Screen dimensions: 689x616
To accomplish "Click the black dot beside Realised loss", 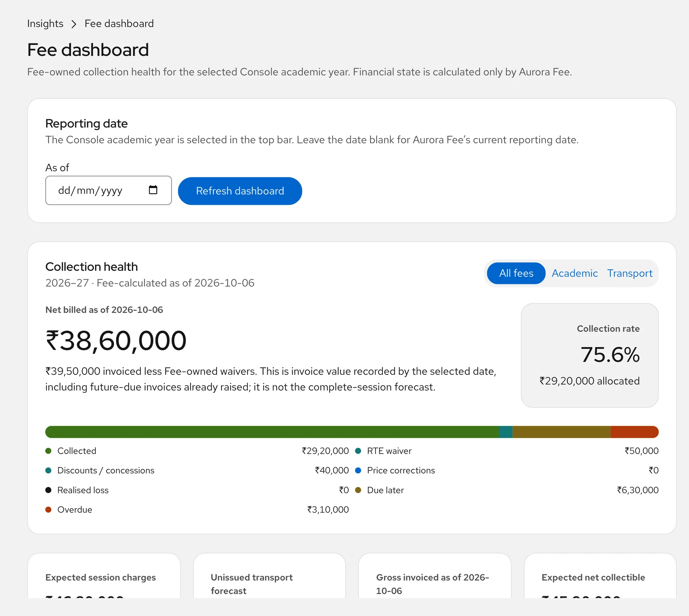I will 49,490.
